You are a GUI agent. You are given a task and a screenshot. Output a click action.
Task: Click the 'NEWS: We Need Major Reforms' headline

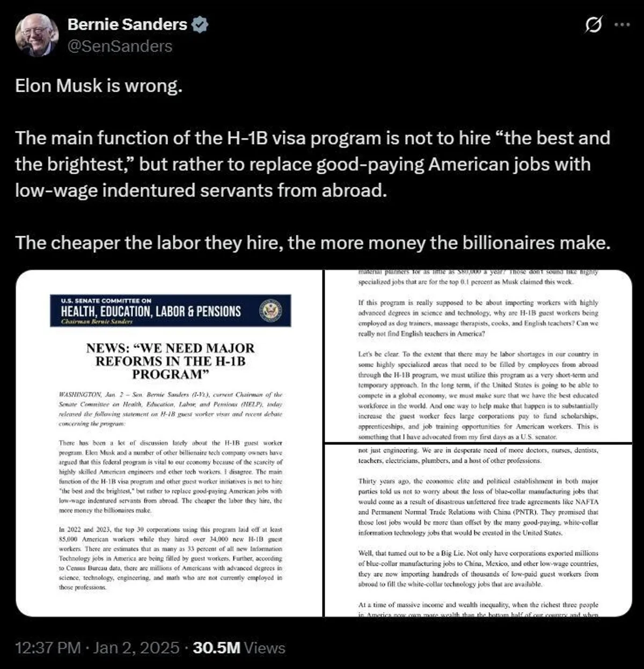coord(170,361)
